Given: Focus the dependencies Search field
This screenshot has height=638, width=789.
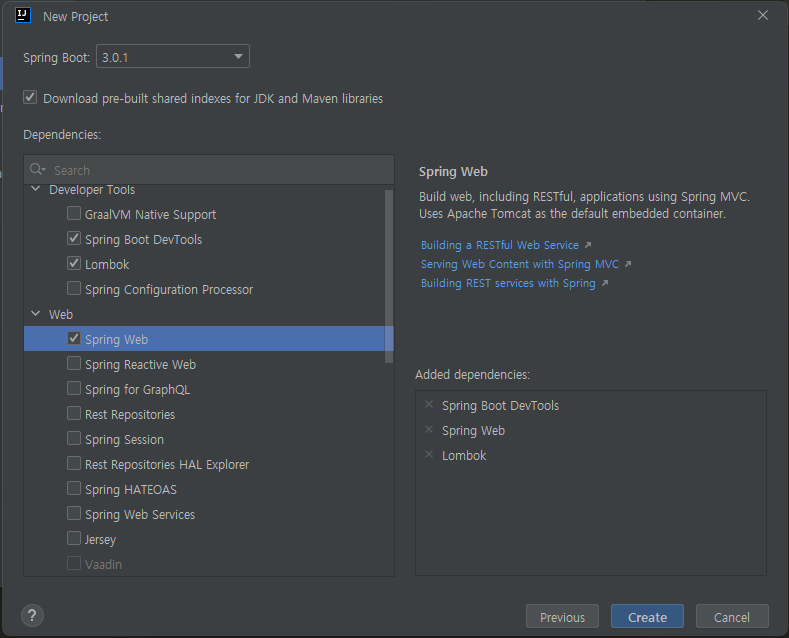Looking at the screenshot, I should click(209, 170).
